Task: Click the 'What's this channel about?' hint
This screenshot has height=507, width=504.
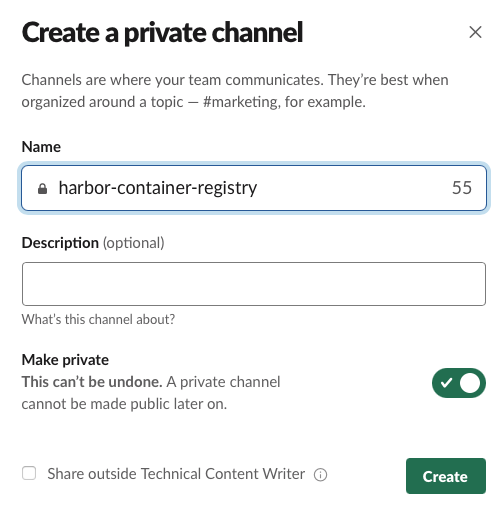Action: tap(98, 319)
